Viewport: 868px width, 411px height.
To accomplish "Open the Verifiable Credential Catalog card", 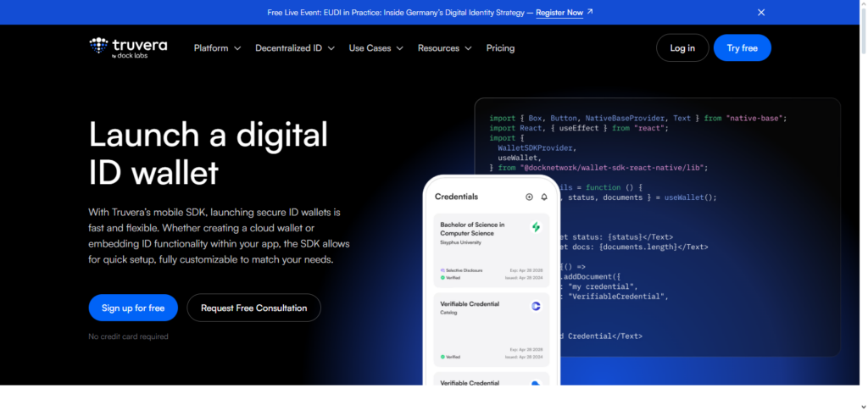I will pyautogui.click(x=492, y=330).
